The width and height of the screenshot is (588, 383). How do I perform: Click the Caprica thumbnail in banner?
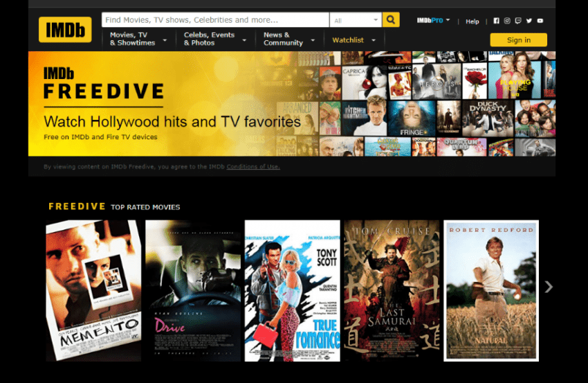click(364, 82)
